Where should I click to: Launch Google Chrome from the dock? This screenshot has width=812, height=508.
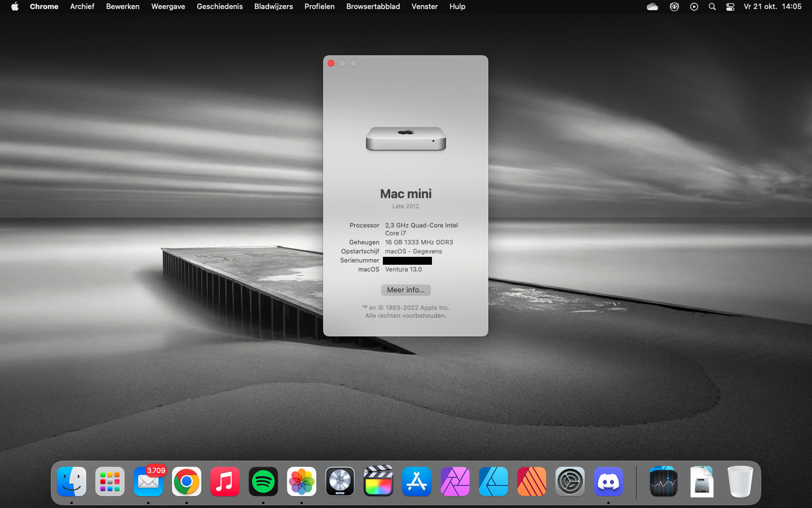click(x=187, y=481)
